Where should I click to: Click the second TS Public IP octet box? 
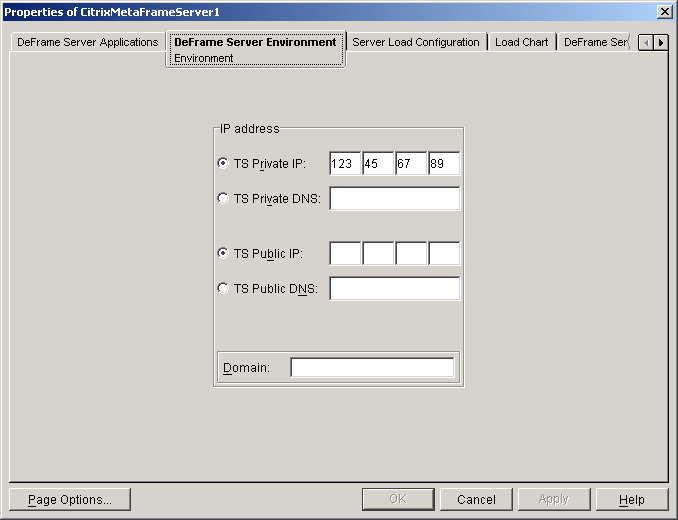point(378,253)
